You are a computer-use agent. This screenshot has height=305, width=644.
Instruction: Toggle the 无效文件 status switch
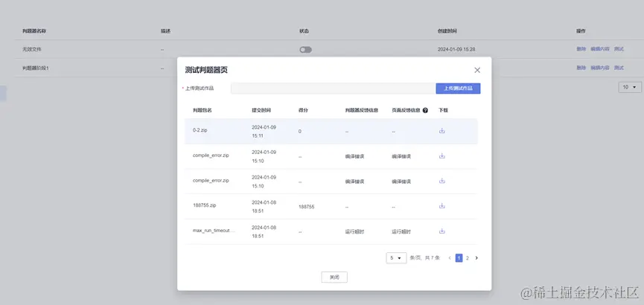click(x=305, y=50)
